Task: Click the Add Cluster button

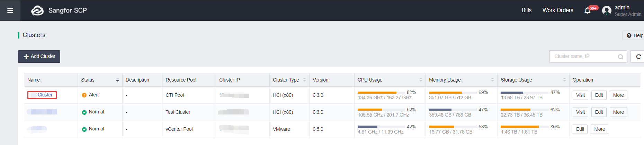Action: click(39, 57)
